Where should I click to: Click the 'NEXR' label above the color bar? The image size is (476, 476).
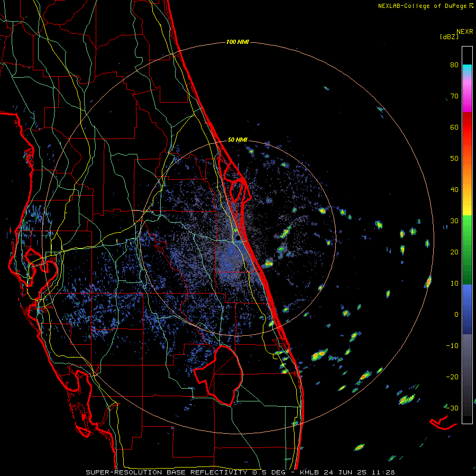tap(465, 32)
